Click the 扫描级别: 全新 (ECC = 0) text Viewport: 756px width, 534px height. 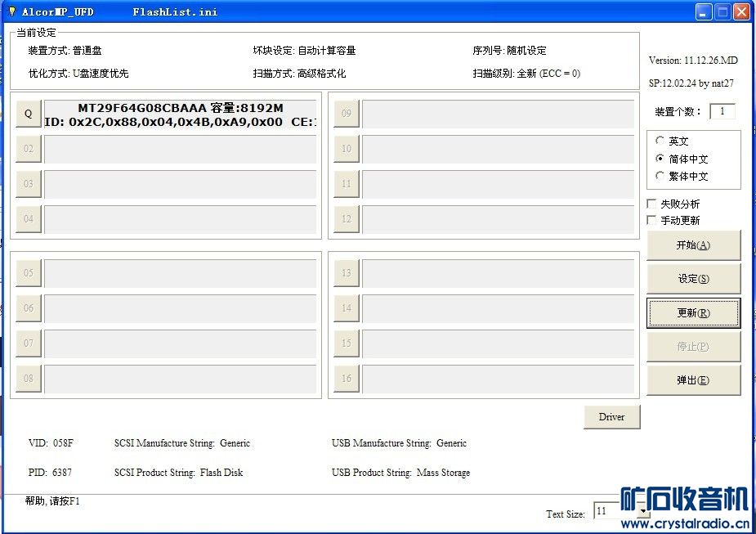pyautogui.click(x=526, y=74)
